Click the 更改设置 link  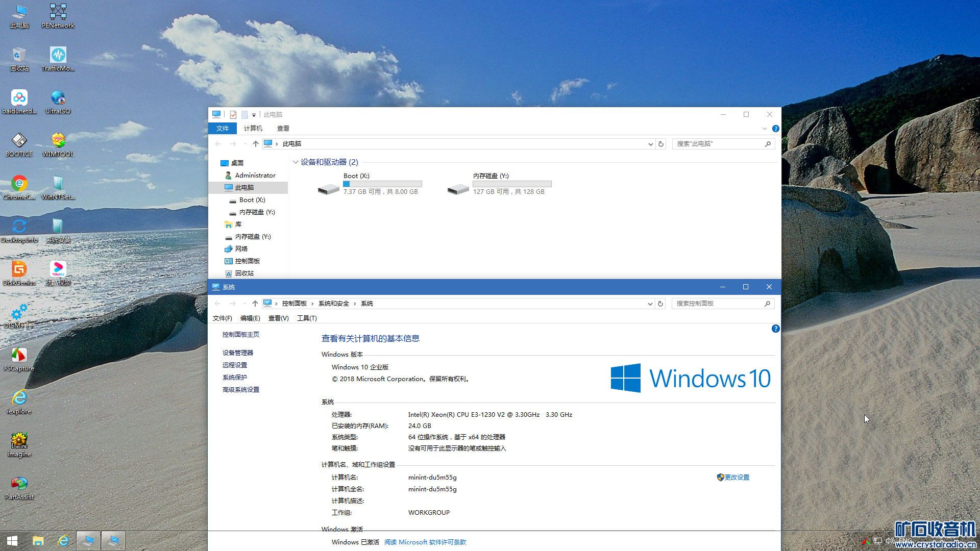click(x=737, y=478)
